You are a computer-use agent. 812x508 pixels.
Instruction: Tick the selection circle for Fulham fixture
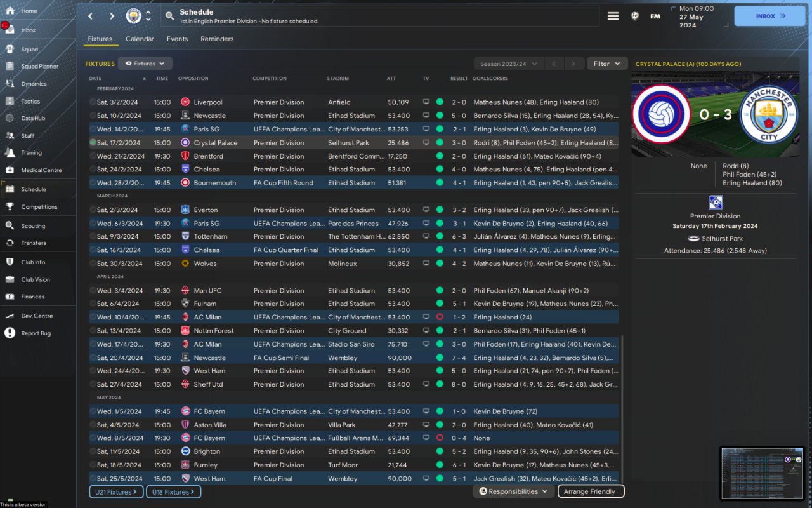(93, 304)
